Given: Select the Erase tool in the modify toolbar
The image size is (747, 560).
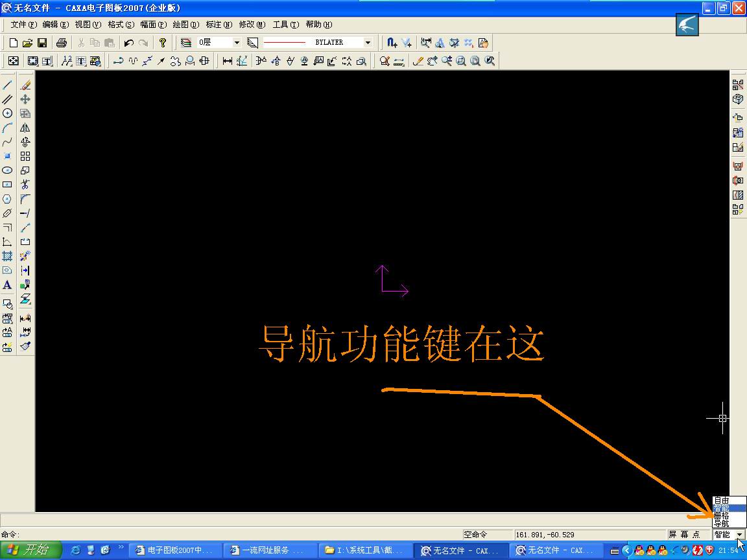Looking at the screenshot, I should pyautogui.click(x=25, y=86).
